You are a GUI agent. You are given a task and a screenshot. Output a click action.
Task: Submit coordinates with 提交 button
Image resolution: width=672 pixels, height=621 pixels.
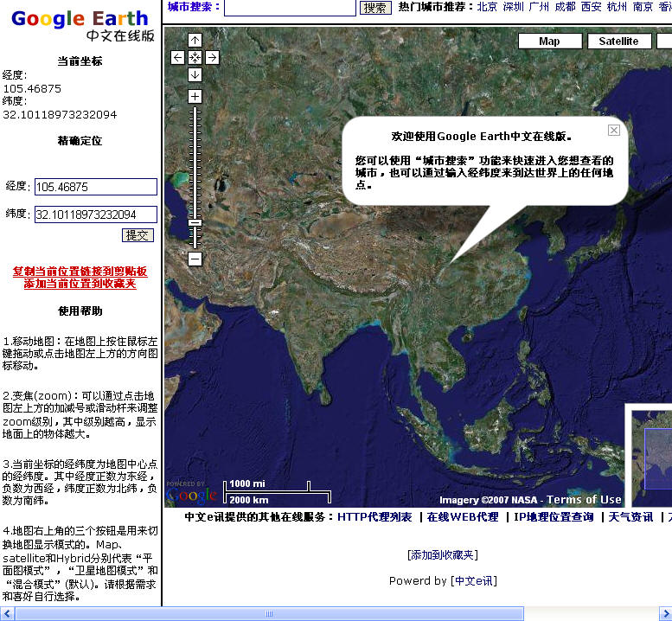click(138, 235)
